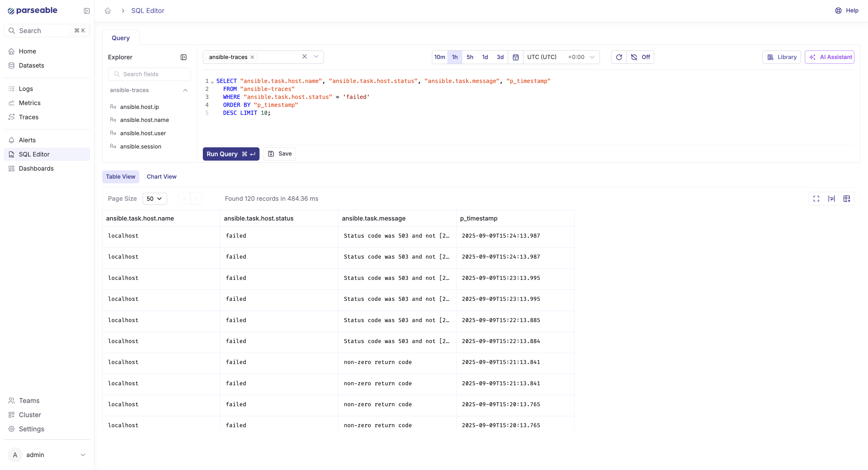Set time range to 1h
Image resolution: width=868 pixels, height=470 pixels.
click(455, 57)
